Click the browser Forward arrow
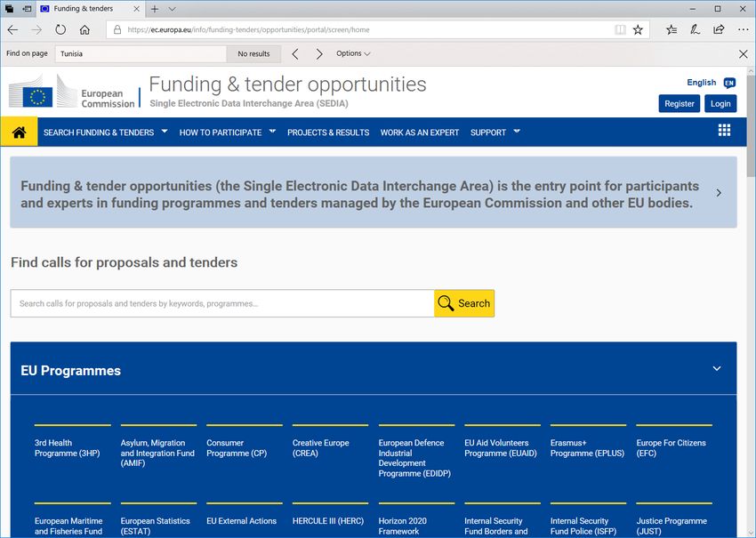Image resolution: width=756 pixels, height=538 pixels. pos(36,30)
